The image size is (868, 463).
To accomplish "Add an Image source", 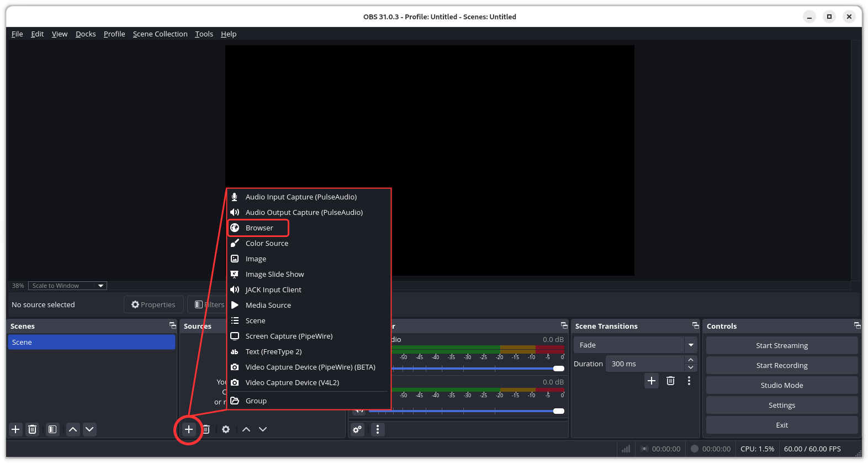I will click(x=309, y=259).
